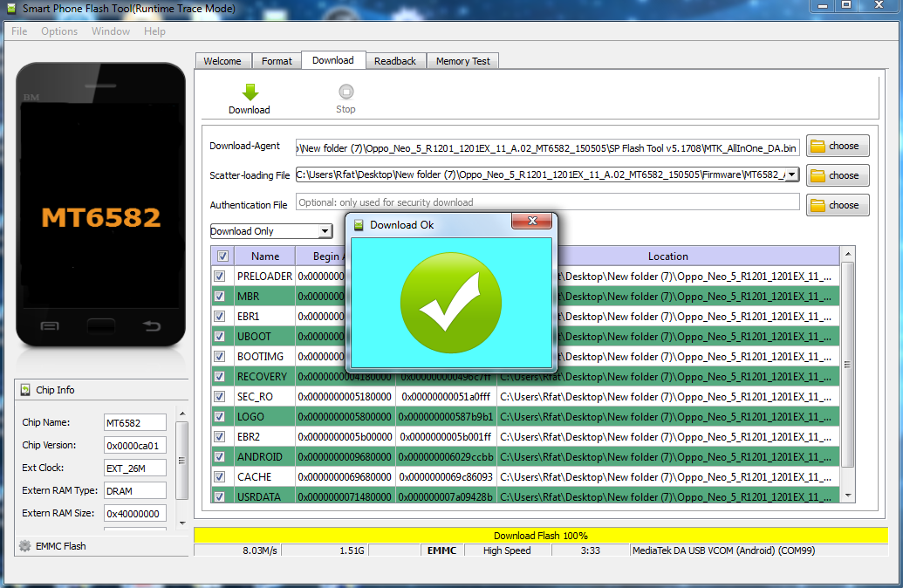
Task: Click the Name column header
Action: tap(265, 256)
